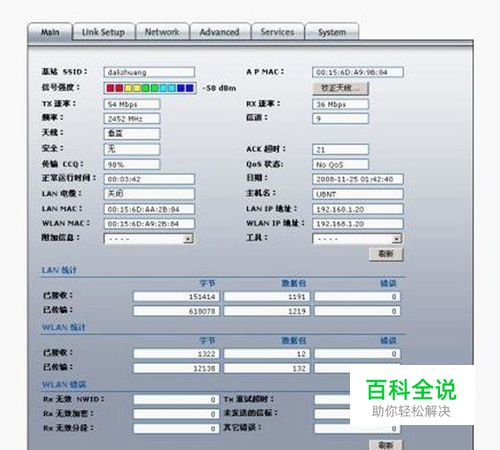Select the RX rate 36 Mbps field
Screen dimensions: 500x450
(340, 104)
